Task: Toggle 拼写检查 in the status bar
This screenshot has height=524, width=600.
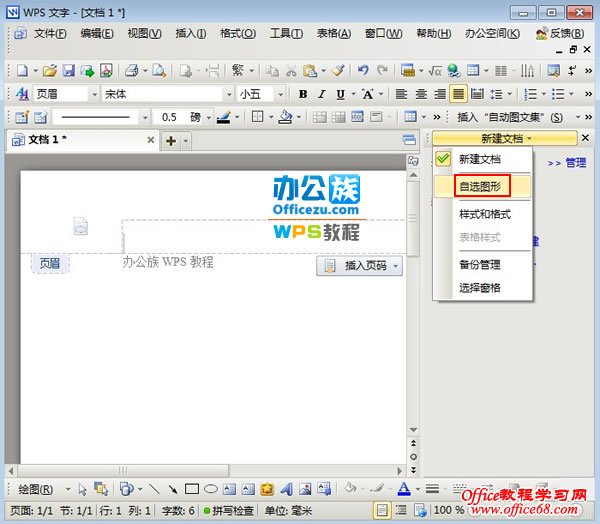Action: (233, 511)
